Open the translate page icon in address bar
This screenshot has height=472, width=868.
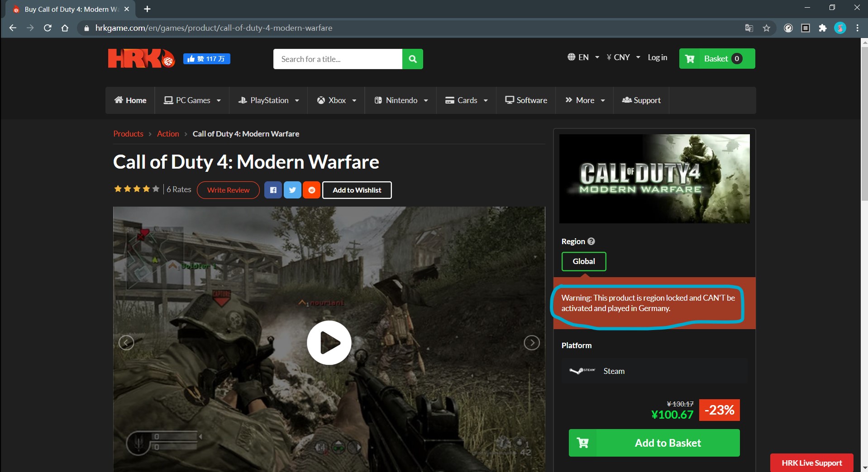749,28
